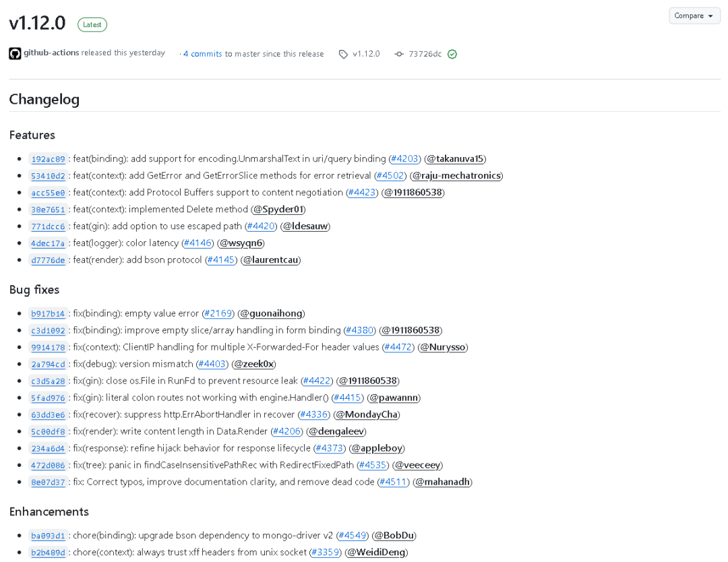728x562 pixels.
Task: Open the github-actions author link
Action: coord(51,53)
